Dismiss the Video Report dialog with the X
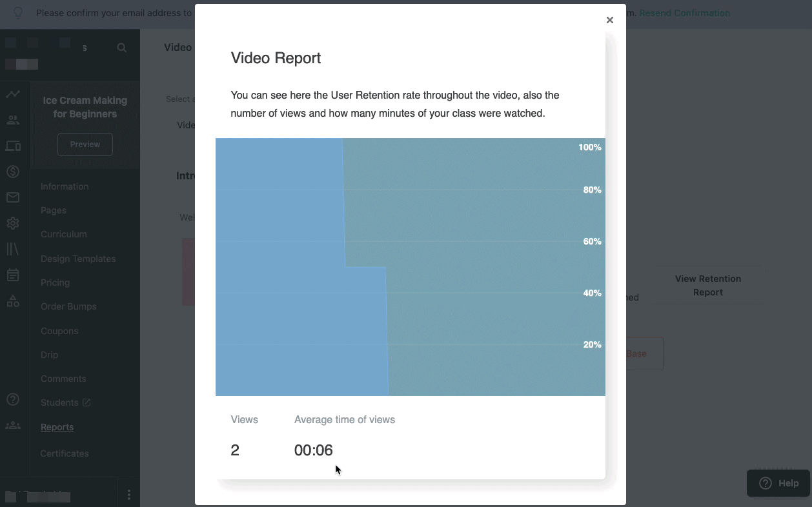The width and height of the screenshot is (812, 507). [609, 20]
